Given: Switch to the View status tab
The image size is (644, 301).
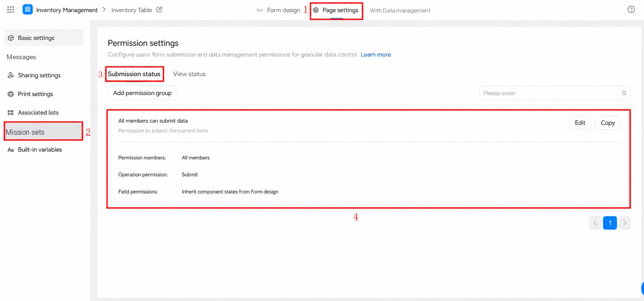Looking at the screenshot, I should (189, 74).
